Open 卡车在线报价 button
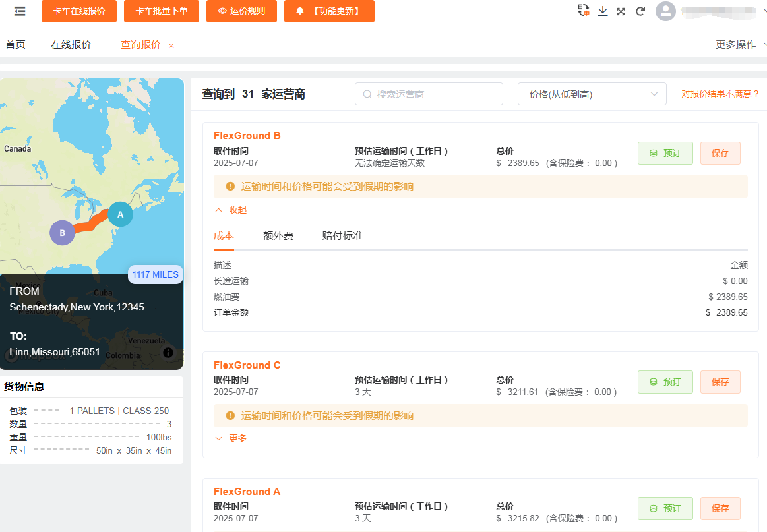 coord(79,11)
